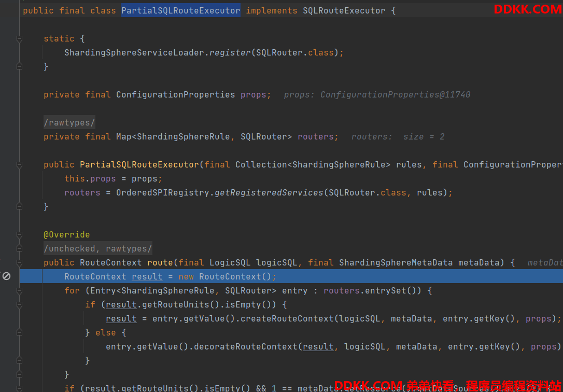Screen dimensions: 563x392
Task: Click the inline debugger hint routers: size = 2
Action: 398,137
